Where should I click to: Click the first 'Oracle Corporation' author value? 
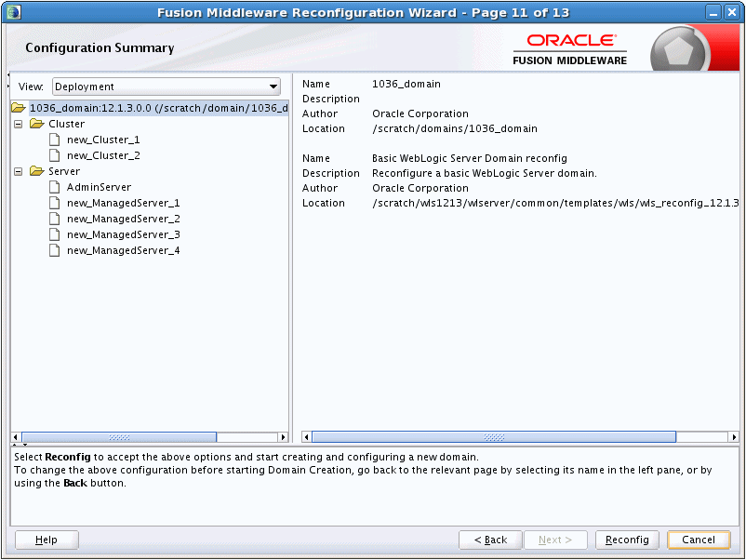(x=420, y=113)
